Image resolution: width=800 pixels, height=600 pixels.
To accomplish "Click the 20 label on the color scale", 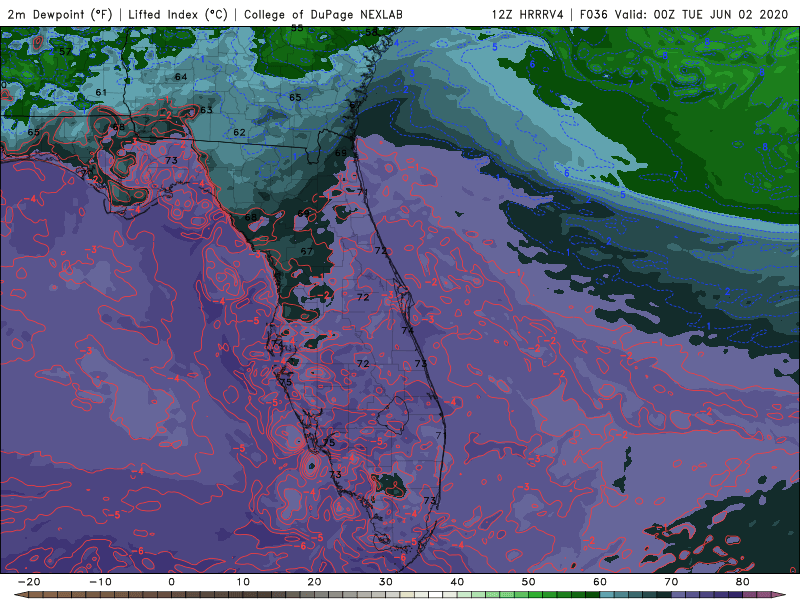I will coord(314,582).
